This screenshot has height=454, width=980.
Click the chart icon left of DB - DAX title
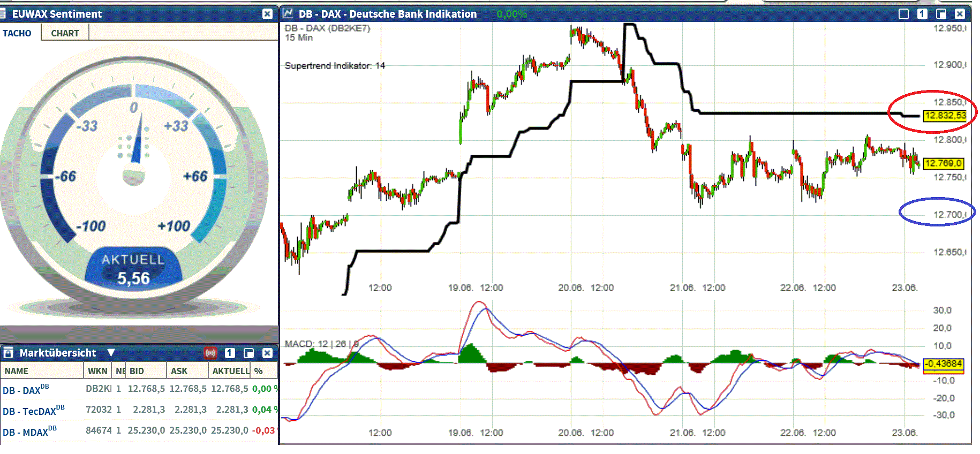click(x=288, y=13)
